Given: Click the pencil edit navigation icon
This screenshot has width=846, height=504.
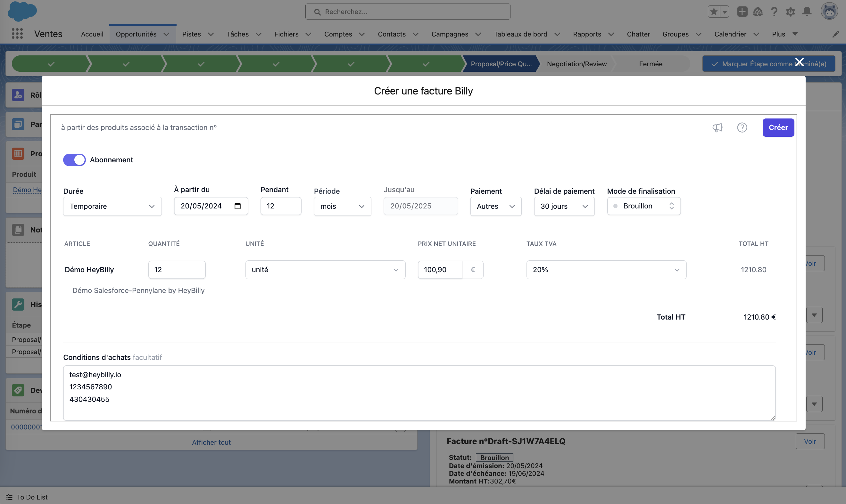Looking at the screenshot, I should coord(836,34).
